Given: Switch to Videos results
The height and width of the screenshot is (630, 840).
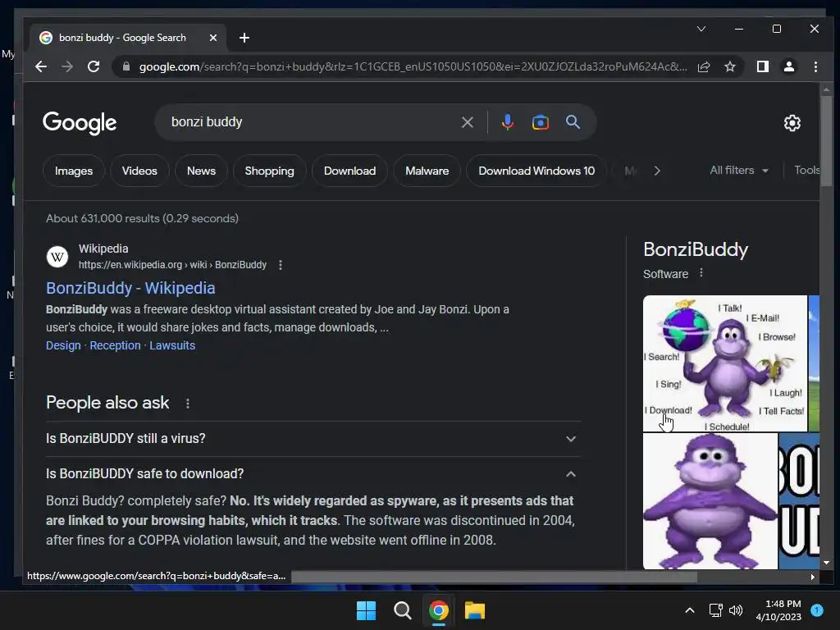Looking at the screenshot, I should tap(139, 171).
